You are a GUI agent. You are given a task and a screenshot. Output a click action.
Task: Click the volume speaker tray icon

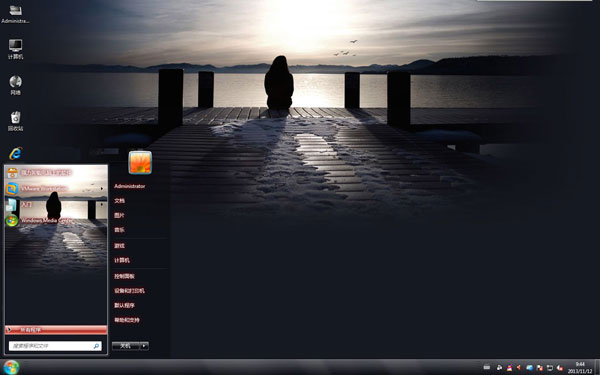pos(559,368)
